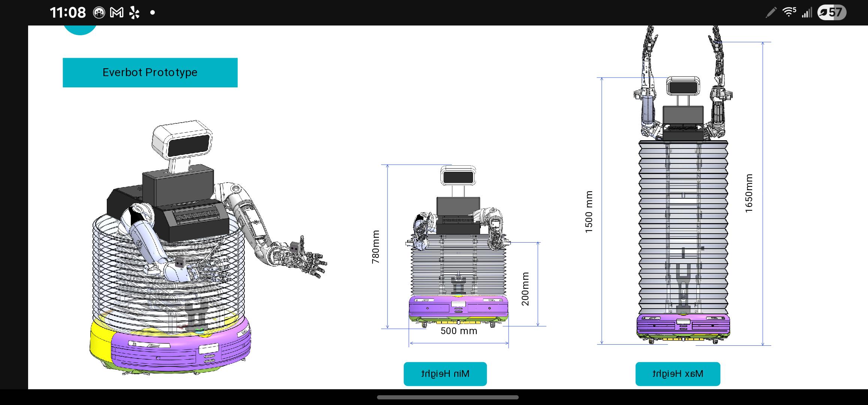Tap the 500 mm width label
The width and height of the screenshot is (868, 405).
click(459, 331)
